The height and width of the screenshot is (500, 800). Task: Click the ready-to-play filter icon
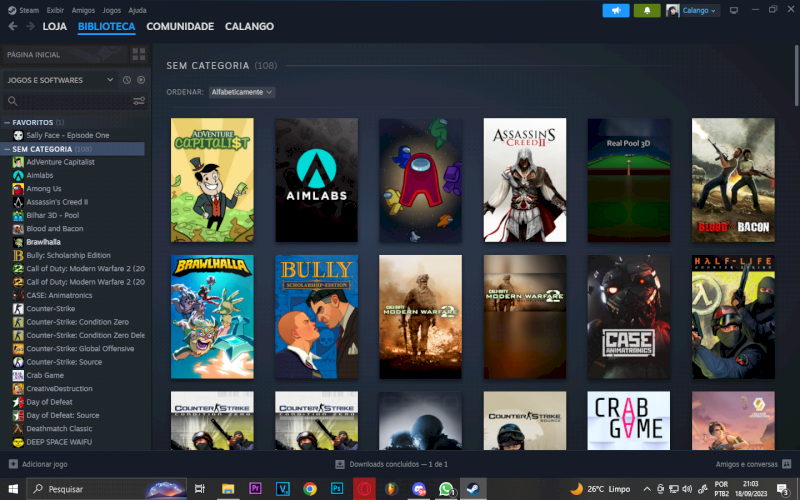click(x=141, y=80)
